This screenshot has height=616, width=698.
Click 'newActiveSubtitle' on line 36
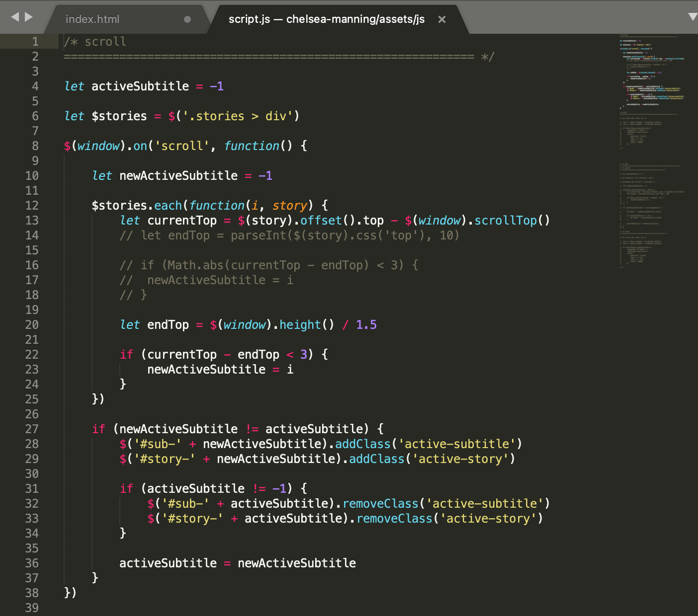click(x=296, y=563)
